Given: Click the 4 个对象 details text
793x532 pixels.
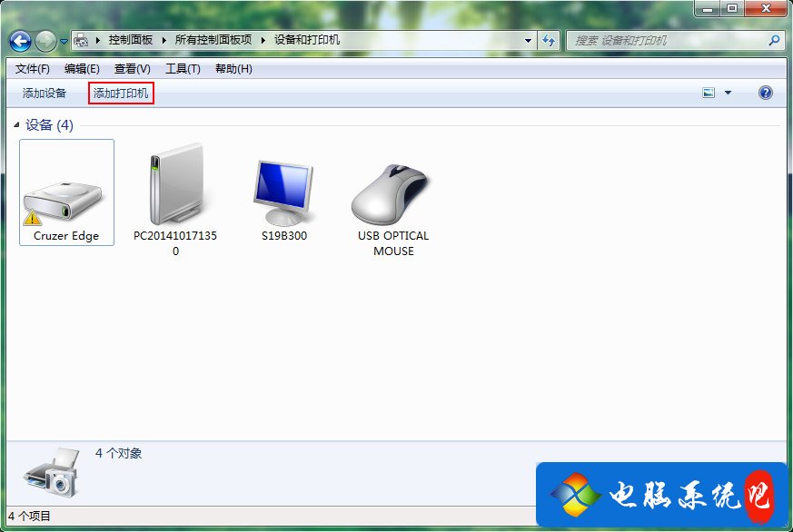Looking at the screenshot, I should pos(119,453).
